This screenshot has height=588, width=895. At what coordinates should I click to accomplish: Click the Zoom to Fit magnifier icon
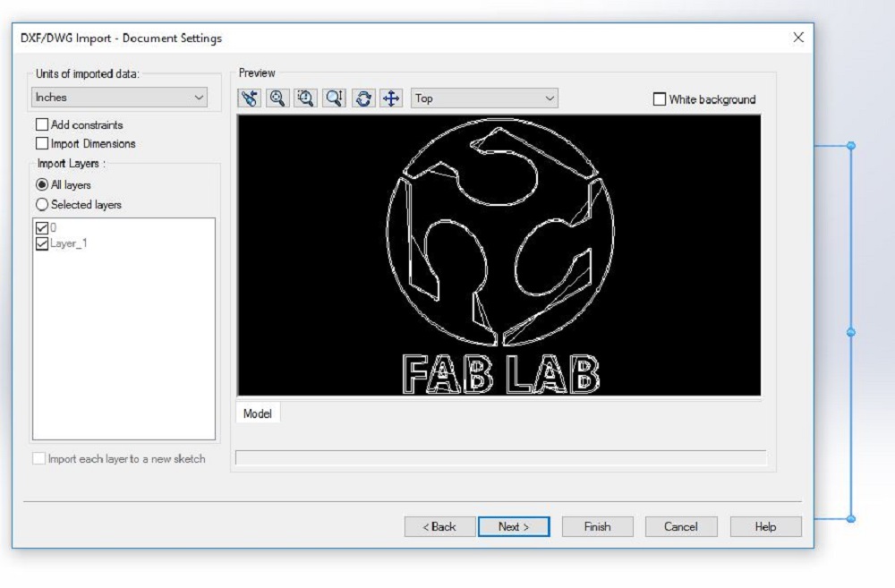(x=277, y=98)
